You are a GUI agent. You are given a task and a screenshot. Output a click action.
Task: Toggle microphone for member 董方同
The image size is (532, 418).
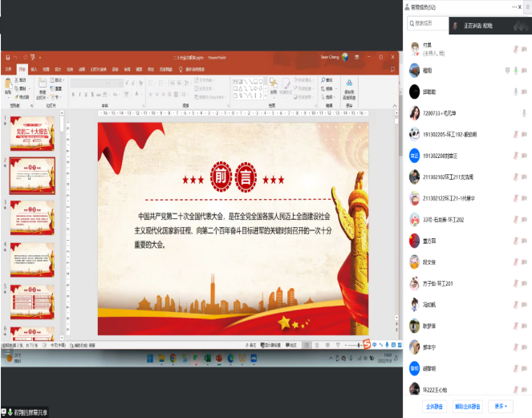pyautogui.click(x=514, y=240)
